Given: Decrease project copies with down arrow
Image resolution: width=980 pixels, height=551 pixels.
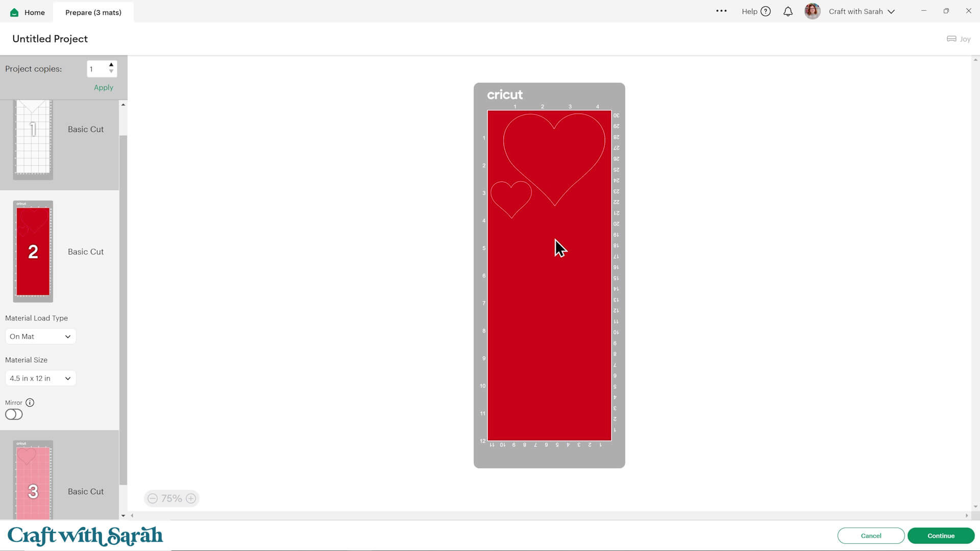Looking at the screenshot, I should pos(111,72).
